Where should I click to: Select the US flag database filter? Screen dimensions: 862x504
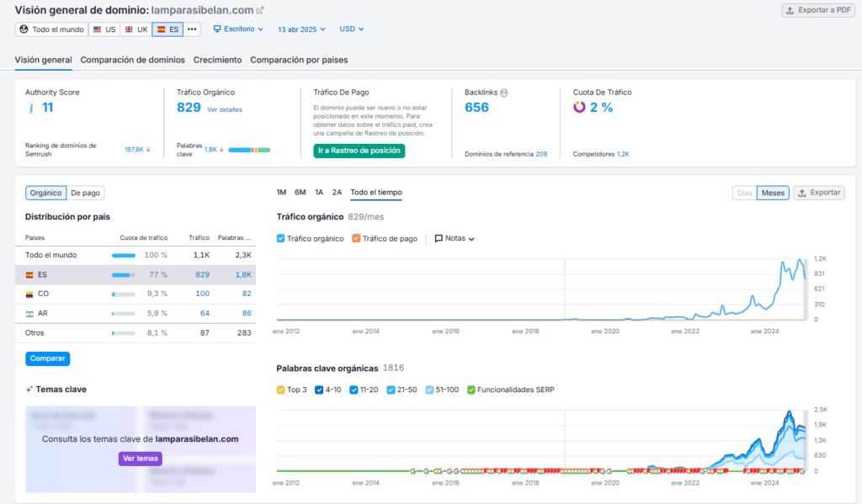(x=104, y=29)
